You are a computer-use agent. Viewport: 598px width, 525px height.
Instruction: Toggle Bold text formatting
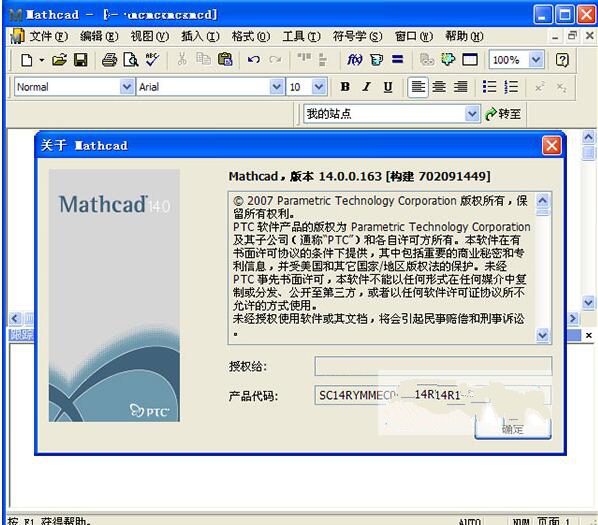[345, 87]
